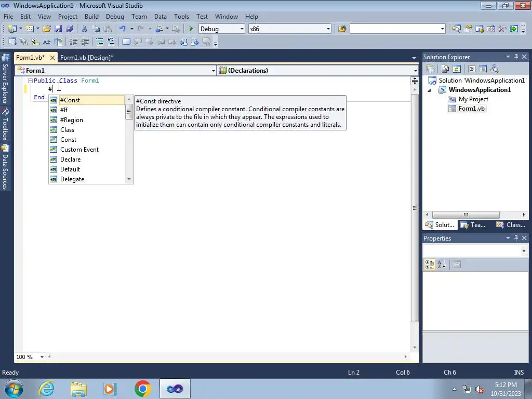Click View Code icon in Solution Explorer
Screen dimensions: 532x399
coord(472,69)
